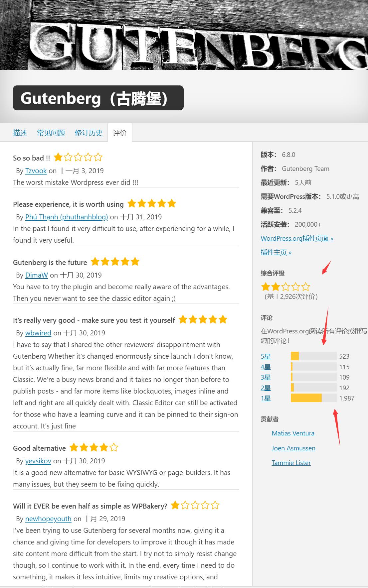Click the author name Gutenberg Team
This screenshot has width=368, height=588.
point(305,169)
